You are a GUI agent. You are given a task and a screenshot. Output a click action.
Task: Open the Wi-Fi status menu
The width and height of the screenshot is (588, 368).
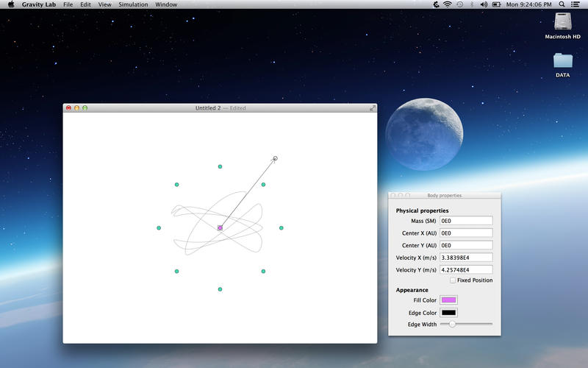[x=448, y=4]
